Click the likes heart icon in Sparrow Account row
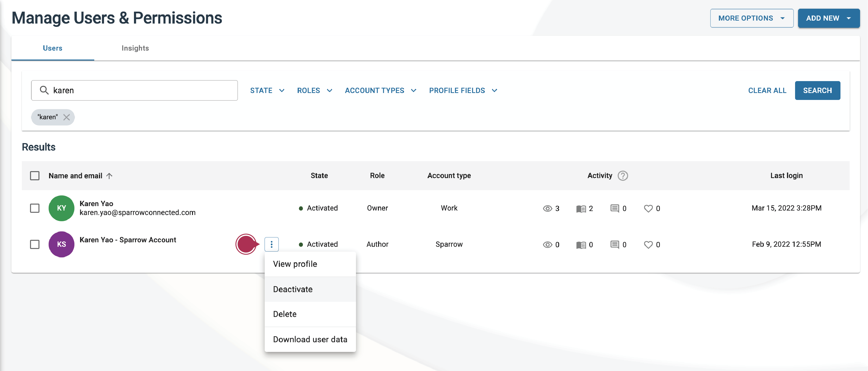868x371 pixels. click(648, 245)
